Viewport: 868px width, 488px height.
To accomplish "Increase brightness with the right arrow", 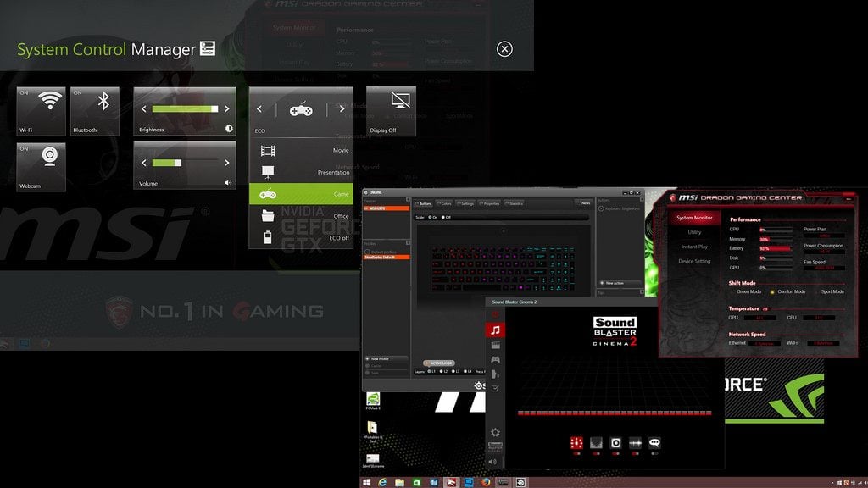I will [x=226, y=109].
